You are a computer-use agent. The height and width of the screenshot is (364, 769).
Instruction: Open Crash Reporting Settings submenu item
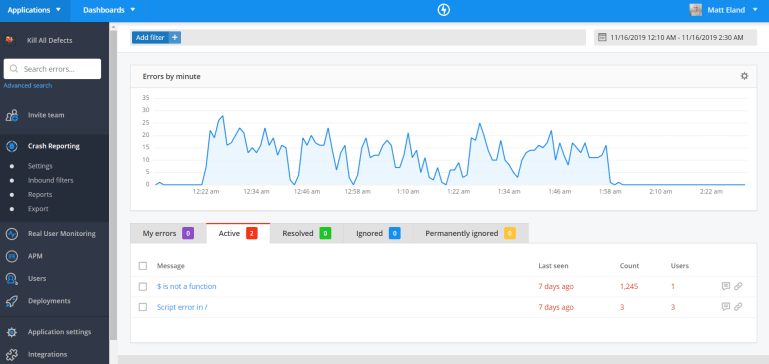click(x=40, y=166)
